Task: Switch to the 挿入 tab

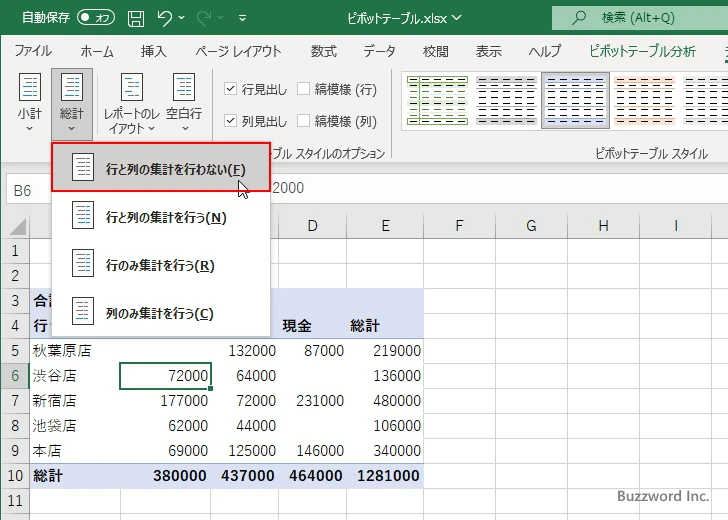Action: pos(153,51)
